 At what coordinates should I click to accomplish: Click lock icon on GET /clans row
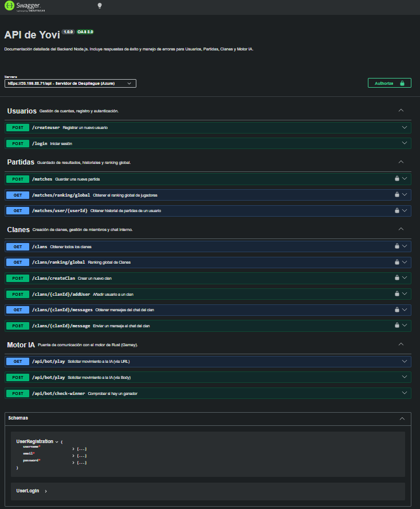tap(397, 246)
